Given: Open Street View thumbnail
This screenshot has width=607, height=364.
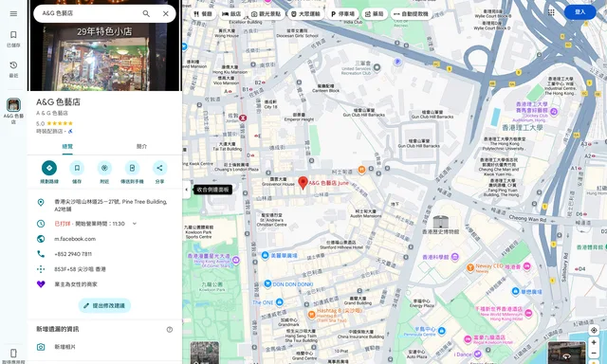Looking at the screenshot, I should point(567,353).
